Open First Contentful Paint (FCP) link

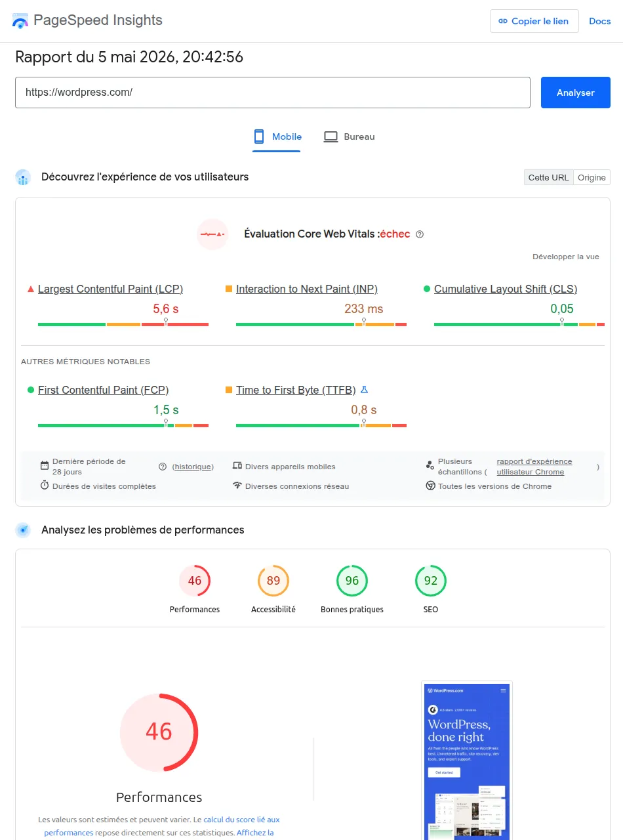pyautogui.click(x=103, y=390)
